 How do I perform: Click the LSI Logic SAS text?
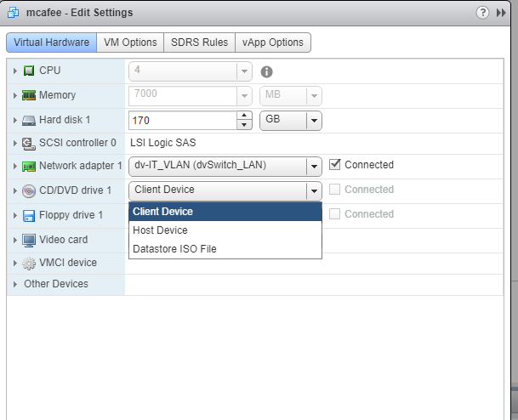(162, 143)
